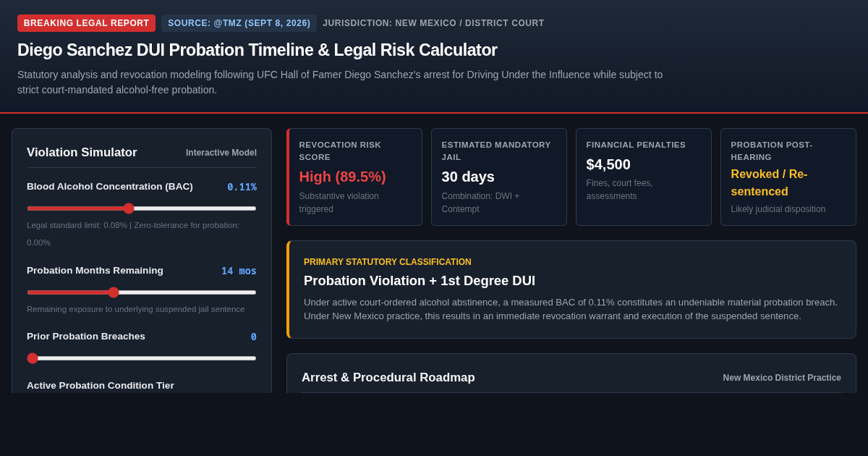The image size is (868, 456).
Task: Click the Breaking Legal Report badge
Action: pyautogui.click(x=86, y=23)
